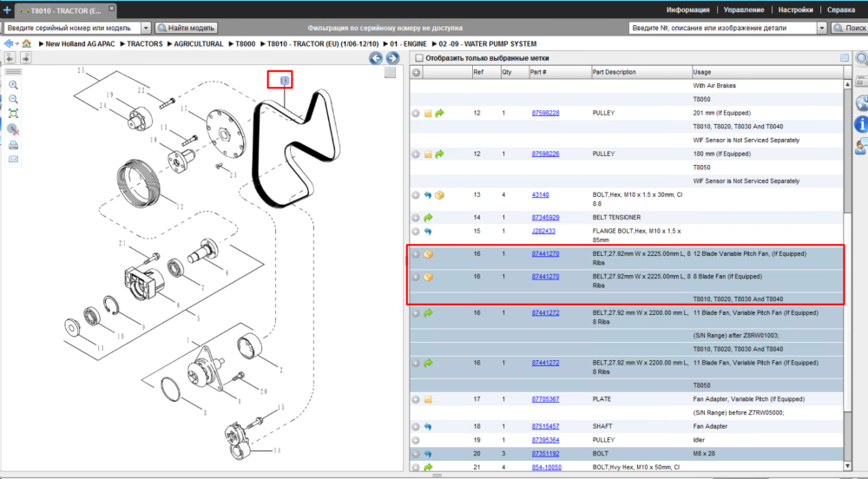Click the page-forward icon above diagram tools
The image size is (868, 479).
coord(25,57)
